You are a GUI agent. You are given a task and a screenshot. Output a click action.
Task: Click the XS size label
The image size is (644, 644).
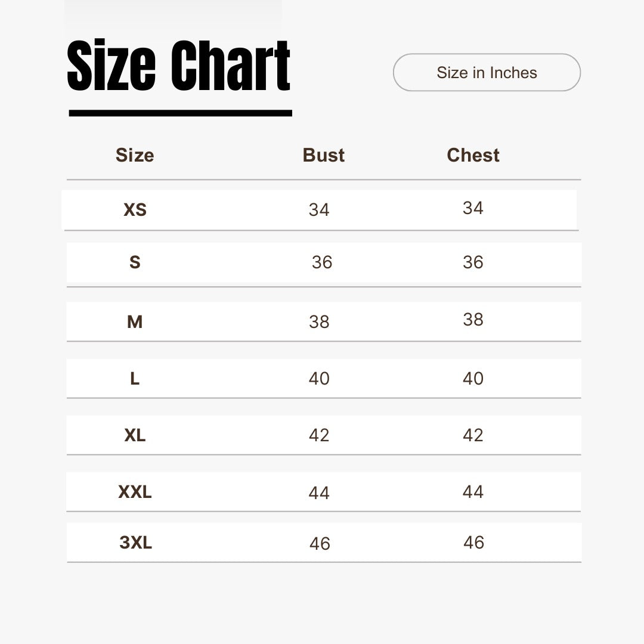click(x=135, y=210)
